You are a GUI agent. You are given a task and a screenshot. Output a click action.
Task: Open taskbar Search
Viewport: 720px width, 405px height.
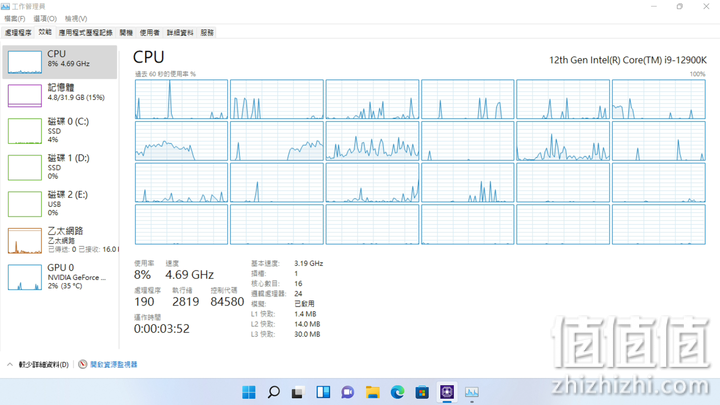coord(274,392)
